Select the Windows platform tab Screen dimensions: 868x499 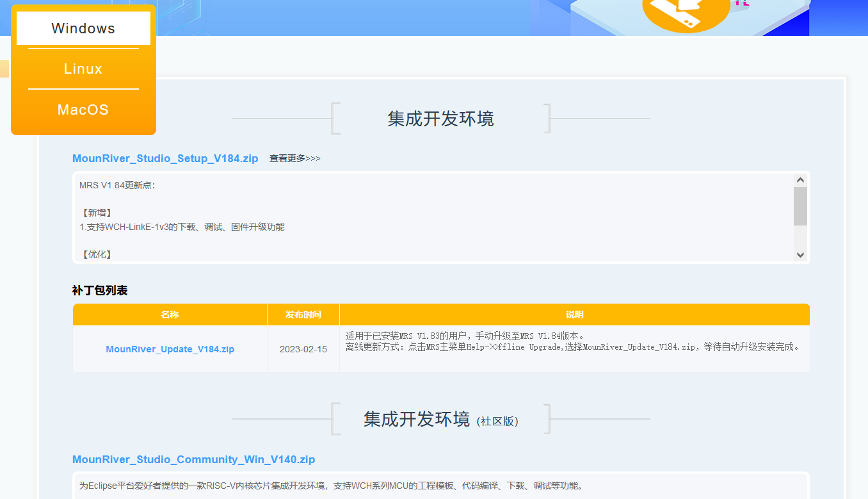tap(83, 28)
